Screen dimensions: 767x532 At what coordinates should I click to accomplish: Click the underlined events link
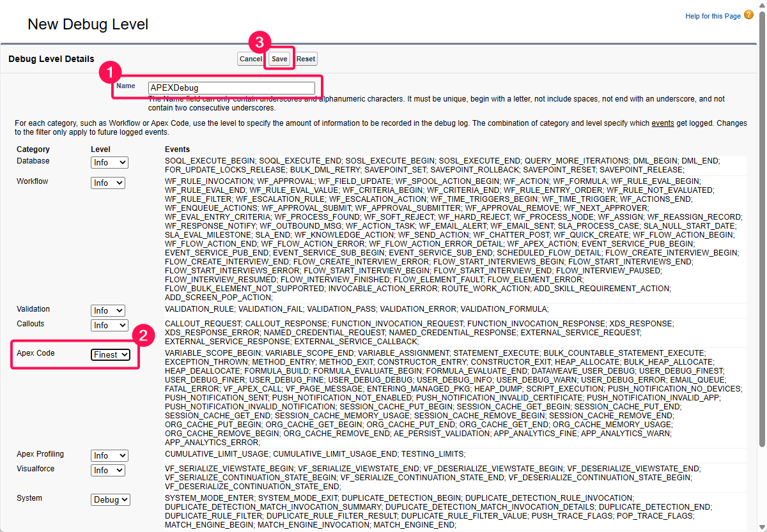point(663,123)
